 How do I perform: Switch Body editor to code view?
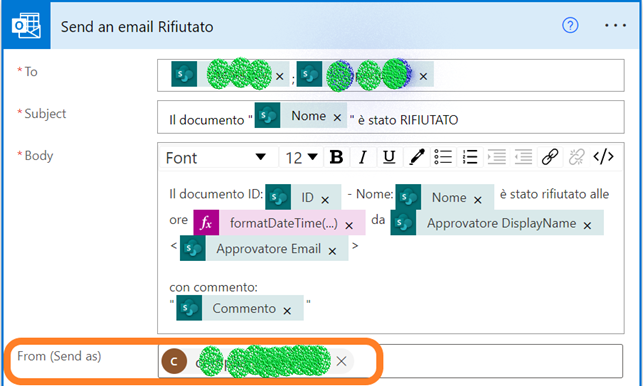pos(603,157)
